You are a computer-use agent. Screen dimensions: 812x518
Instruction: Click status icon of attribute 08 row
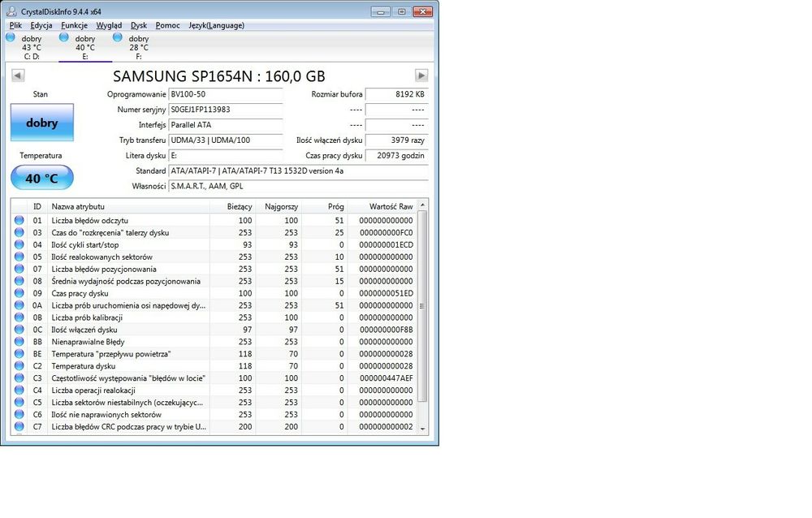(19, 281)
